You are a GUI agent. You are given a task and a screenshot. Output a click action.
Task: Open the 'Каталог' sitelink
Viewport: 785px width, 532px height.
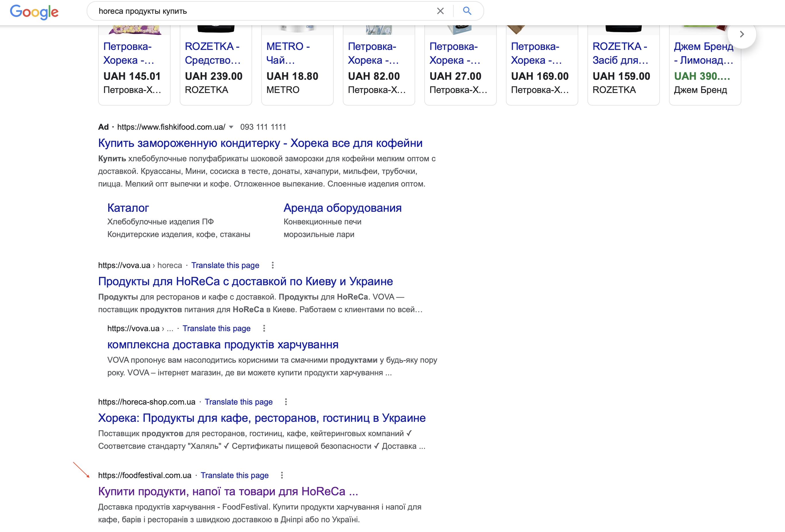pos(128,208)
